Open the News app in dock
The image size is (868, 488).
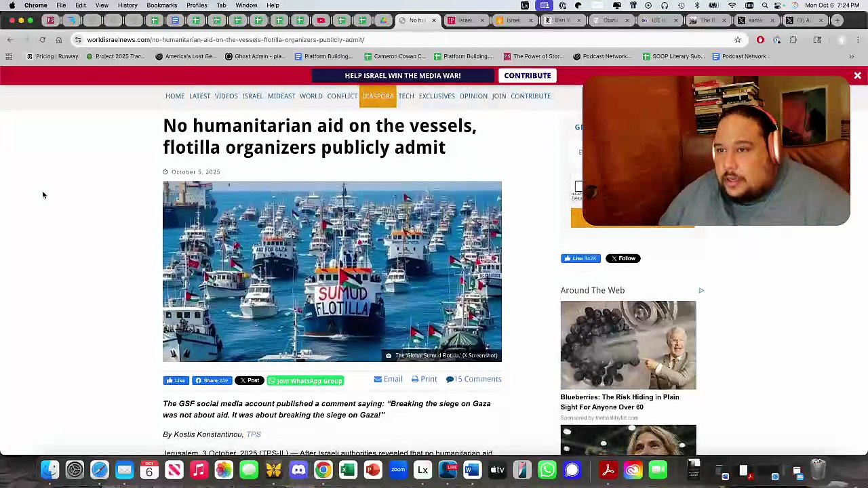[x=174, y=470]
